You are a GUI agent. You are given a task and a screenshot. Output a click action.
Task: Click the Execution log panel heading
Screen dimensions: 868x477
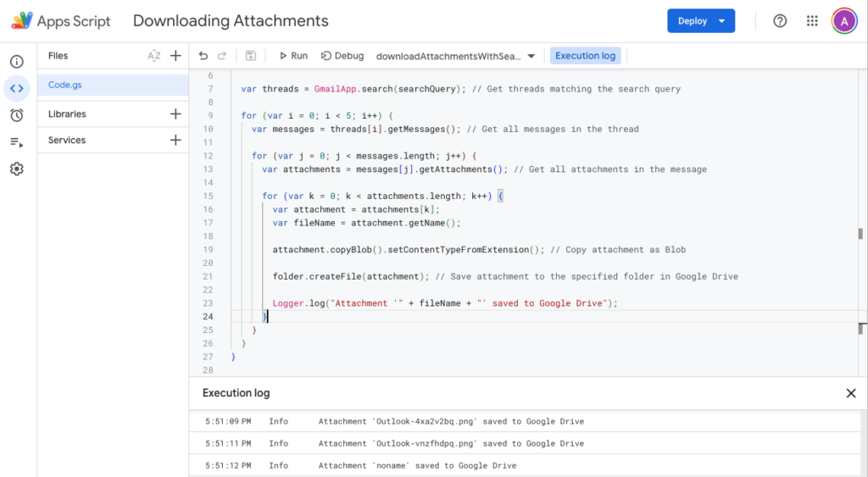(236, 393)
